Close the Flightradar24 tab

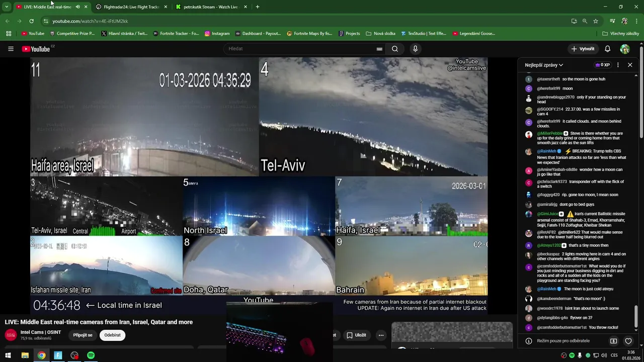tap(166, 7)
